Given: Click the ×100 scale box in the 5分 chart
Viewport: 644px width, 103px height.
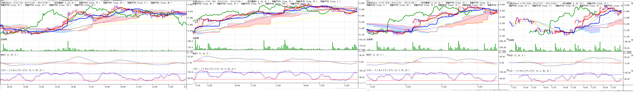Looking at the screenshot, I should point(190,52).
